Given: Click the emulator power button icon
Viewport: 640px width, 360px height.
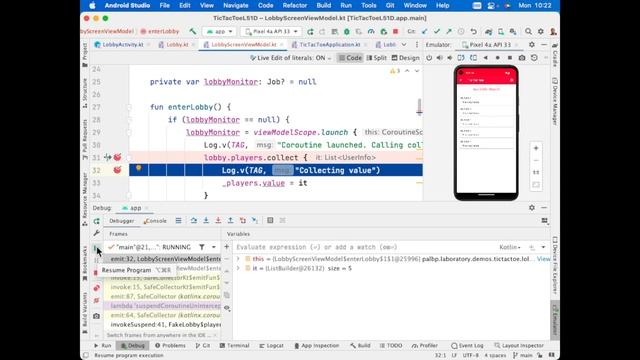Looking at the screenshot, I should pyautogui.click(x=429, y=58).
